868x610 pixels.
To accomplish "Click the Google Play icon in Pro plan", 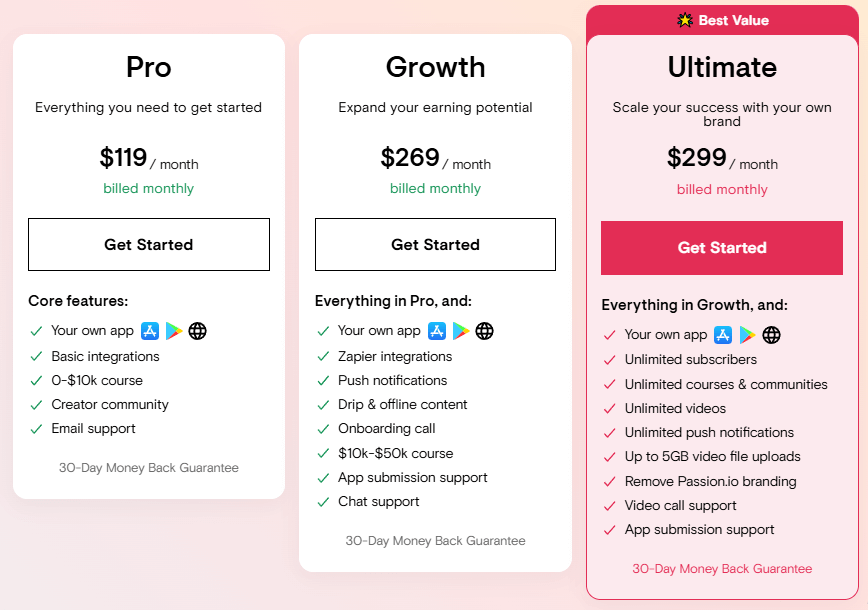I will coord(174,331).
